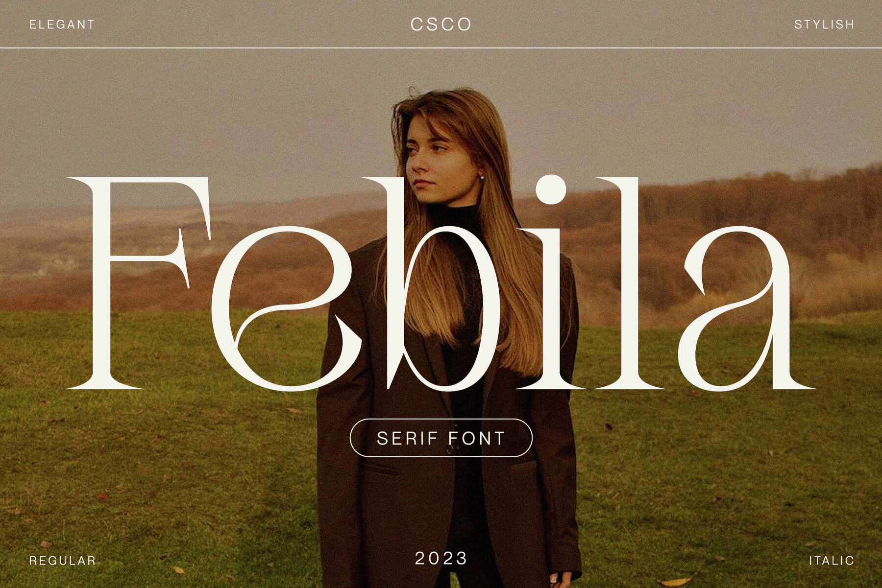Click the woman's pearl earring

click(482, 178)
